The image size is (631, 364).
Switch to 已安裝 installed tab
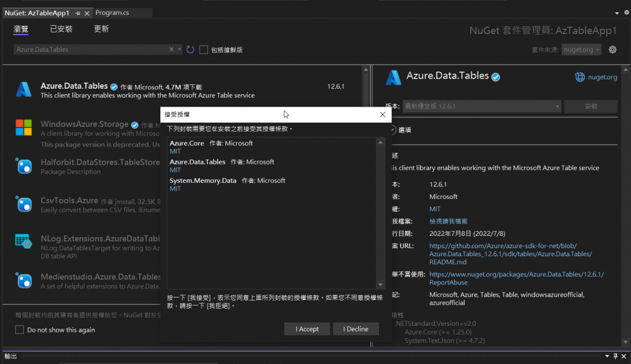[x=61, y=29]
